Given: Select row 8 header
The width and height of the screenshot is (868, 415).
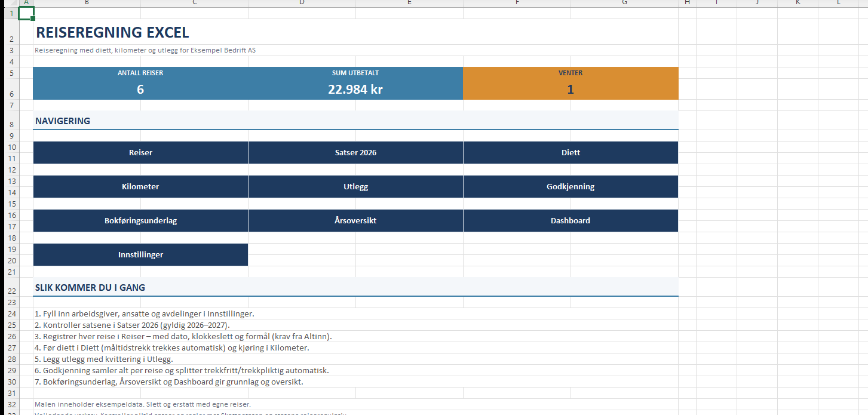Looking at the screenshot, I should tap(11, 121).
